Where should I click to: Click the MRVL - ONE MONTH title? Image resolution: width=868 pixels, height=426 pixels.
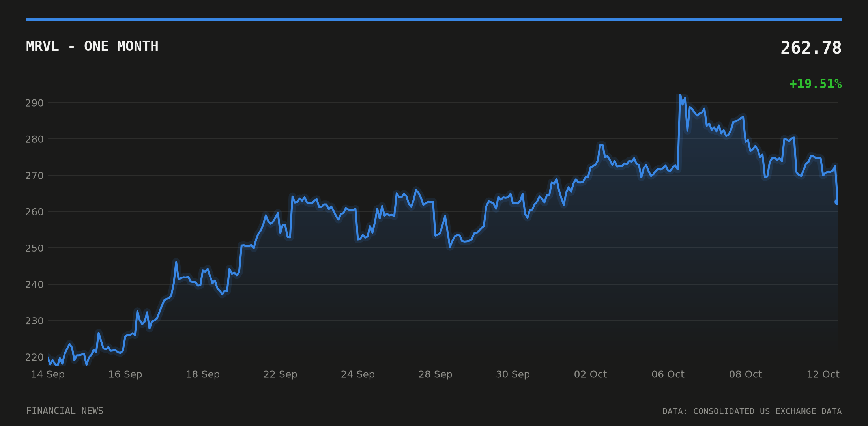coord(92,46)
